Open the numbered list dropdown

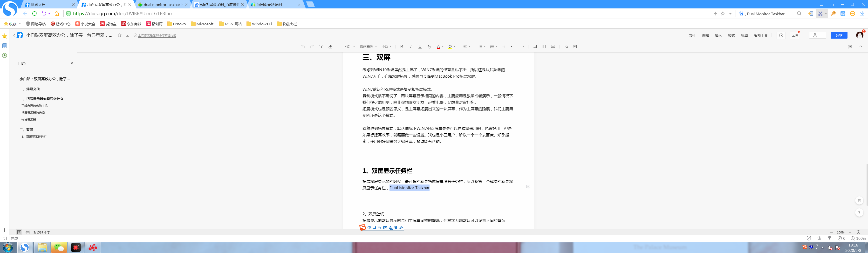494,47
